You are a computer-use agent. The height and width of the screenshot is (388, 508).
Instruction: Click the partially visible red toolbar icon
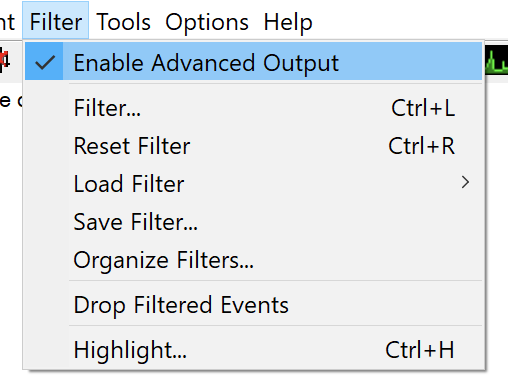click(x=5, y=60)
